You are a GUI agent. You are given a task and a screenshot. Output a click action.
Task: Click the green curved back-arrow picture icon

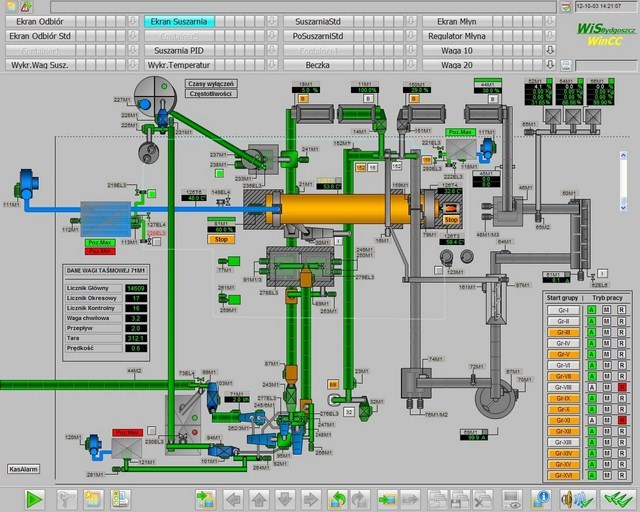pyautogui.click(x=337, y=499)
